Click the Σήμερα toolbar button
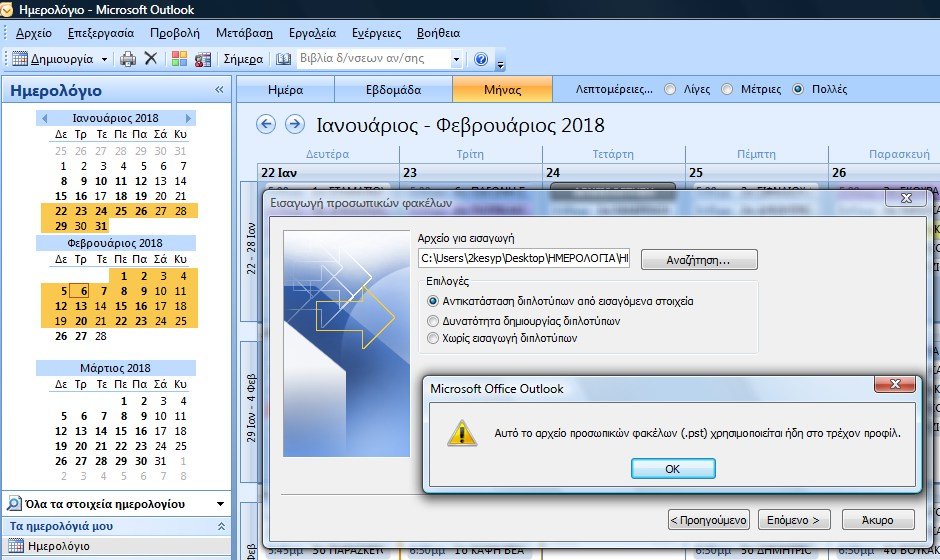This screenshot has height=560, width=940. coord(243,59)
